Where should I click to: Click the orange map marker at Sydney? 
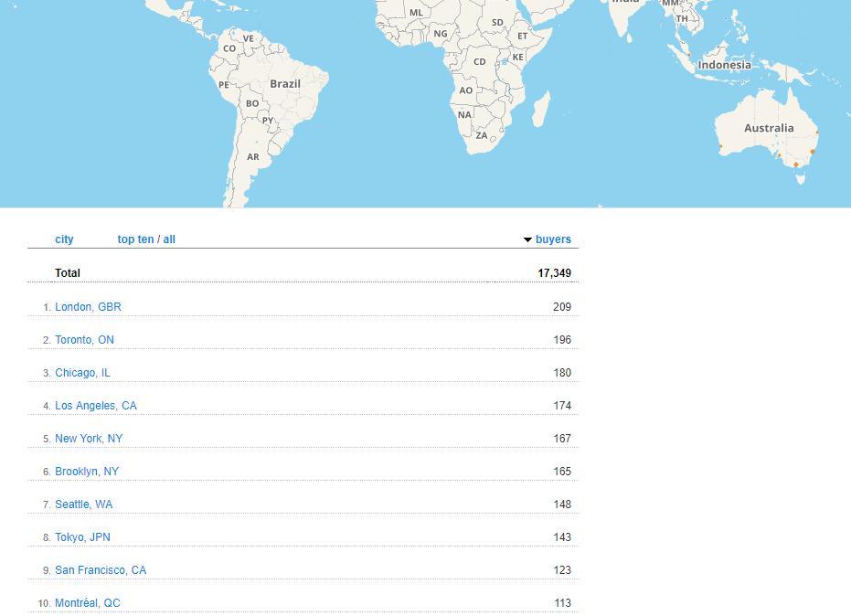(813, 152)
